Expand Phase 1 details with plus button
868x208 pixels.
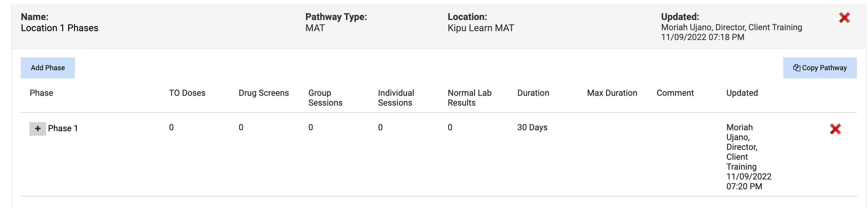(37, 129)
